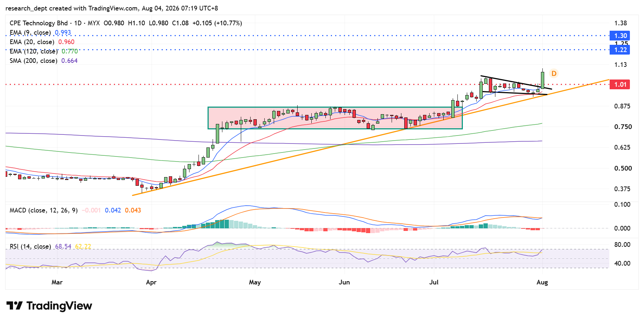Click the 80.00 RSI axis label
644x322 pixels.
pyautogui.click(x=622, y=245)
